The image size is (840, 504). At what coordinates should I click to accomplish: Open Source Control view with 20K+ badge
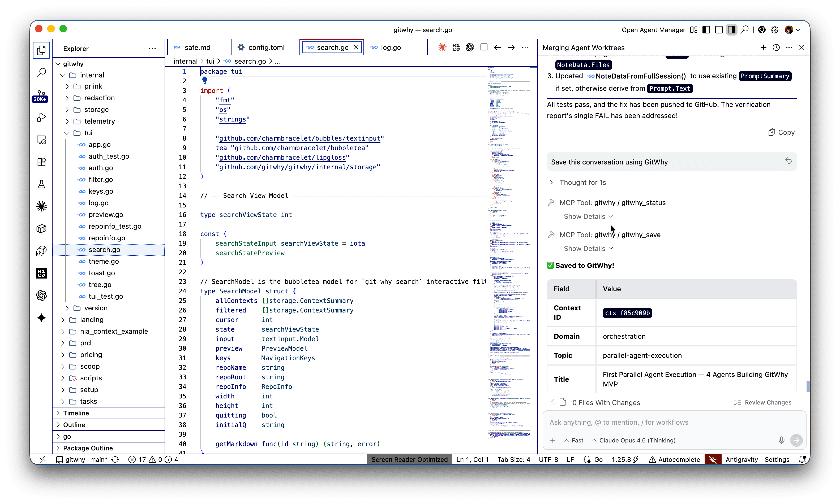[41, 95]
